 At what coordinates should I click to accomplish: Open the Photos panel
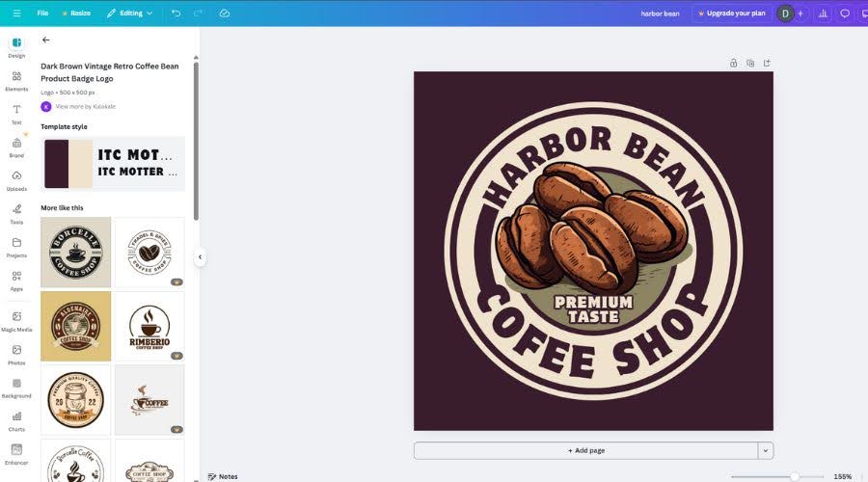coord(16,355)
